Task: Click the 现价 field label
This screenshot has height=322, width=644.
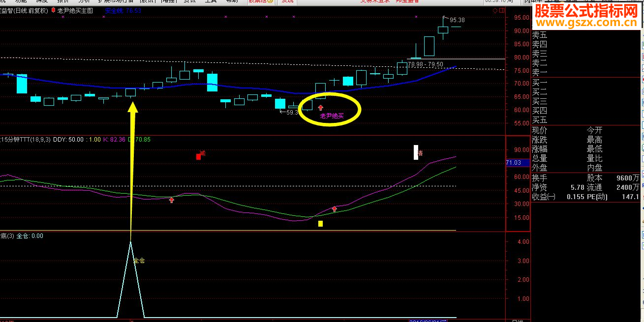Action: pyautogui.click(x=540, y=130)
